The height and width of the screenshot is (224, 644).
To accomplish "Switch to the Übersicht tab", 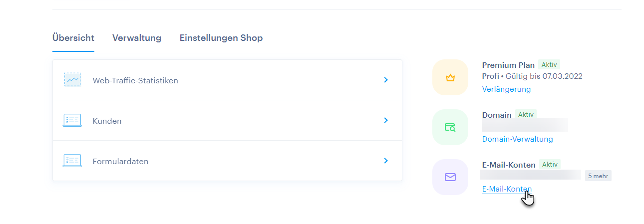I will click(x=73, y=38).
